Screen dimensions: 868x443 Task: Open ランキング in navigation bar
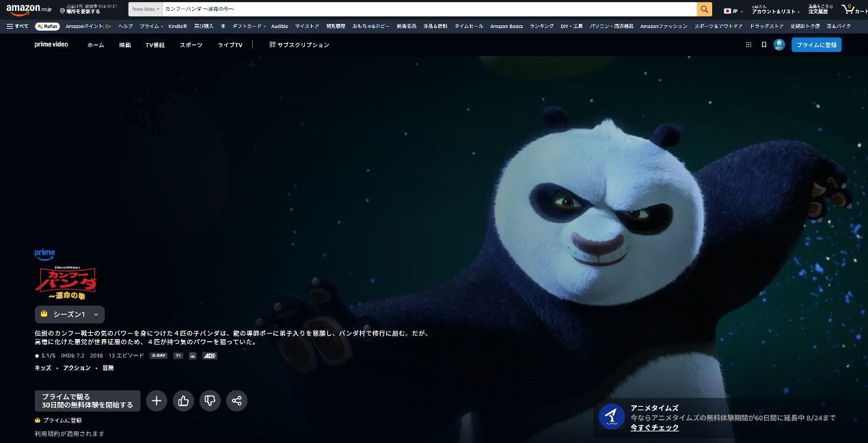pos(542,26)
